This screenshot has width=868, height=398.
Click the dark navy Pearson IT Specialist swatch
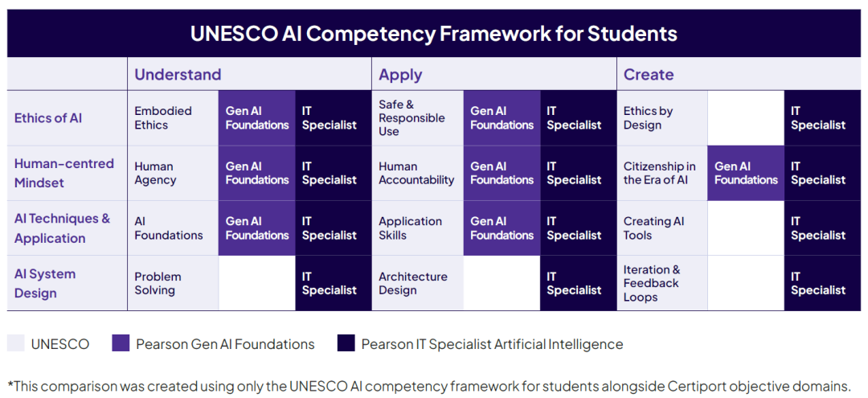pyautogui.click(x=346, y=343)
